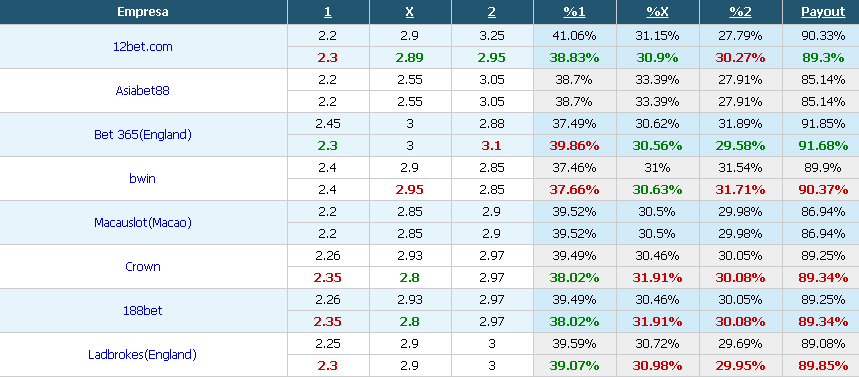The image size is (859, 377).
Task: Open the bwin bookmaker link
Action: point(142,179)
